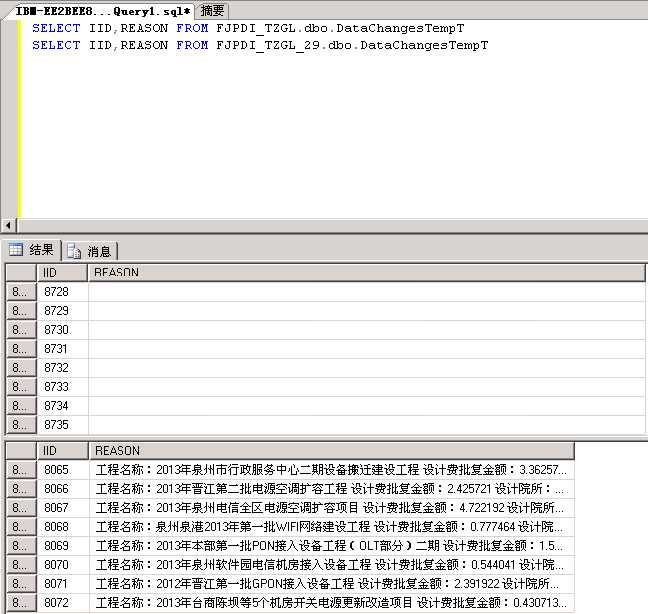Click the IID cell 8067
This screenshot has width=648, height=614.
click(63, 508)
